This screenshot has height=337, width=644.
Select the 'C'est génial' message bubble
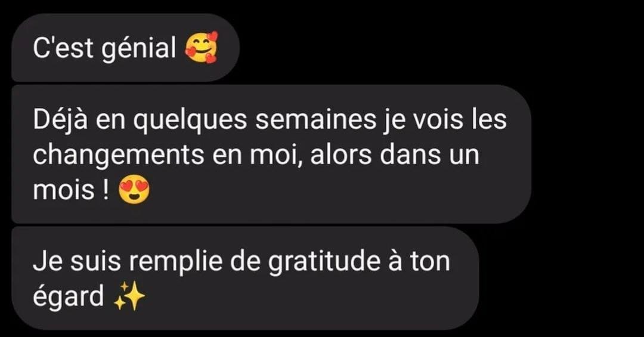pyautogui.click(x=126, y=48)
